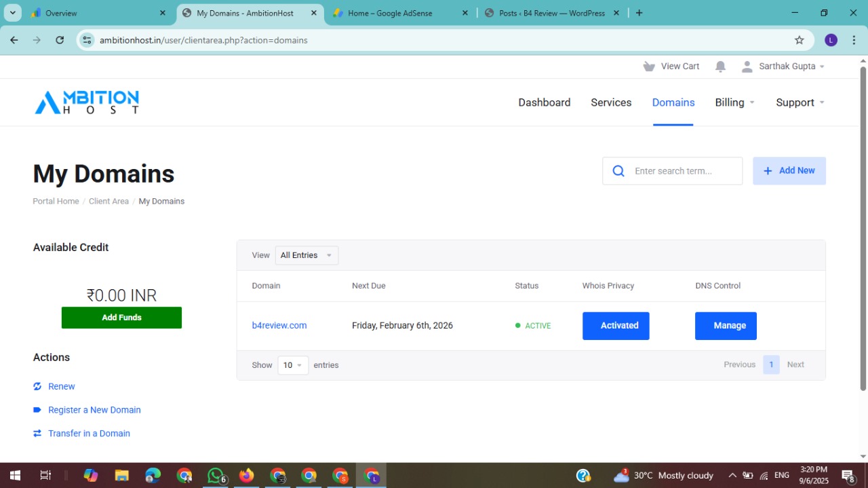The image size is (868, 488).
Task: Open the Chrome profile L avatar
Action: [831, 40]
